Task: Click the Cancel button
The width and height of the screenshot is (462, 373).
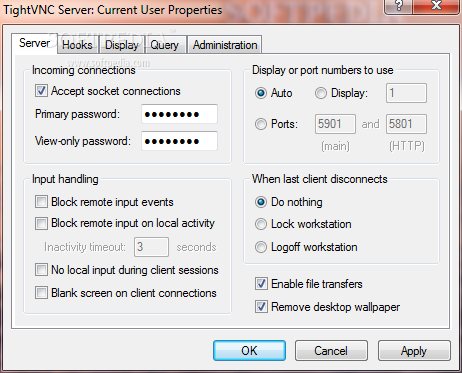Action: [331, 351]
